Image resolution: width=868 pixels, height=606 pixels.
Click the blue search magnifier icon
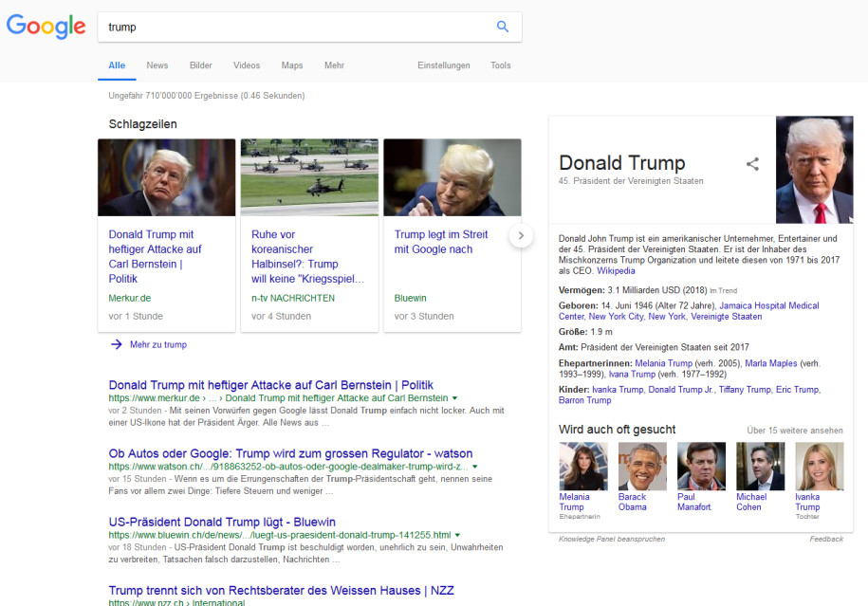click(x=502, y=27)
